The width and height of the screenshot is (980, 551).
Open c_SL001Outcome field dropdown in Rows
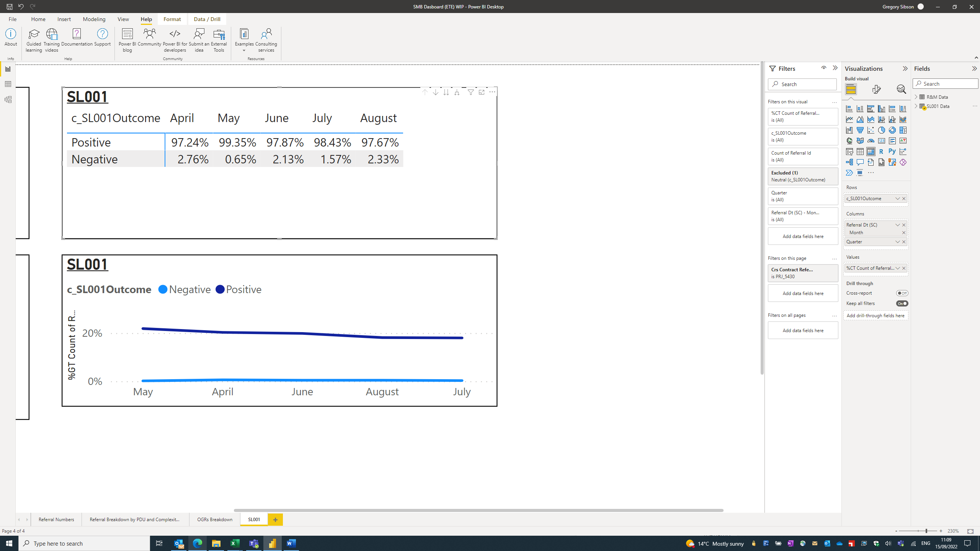(897, 199)
